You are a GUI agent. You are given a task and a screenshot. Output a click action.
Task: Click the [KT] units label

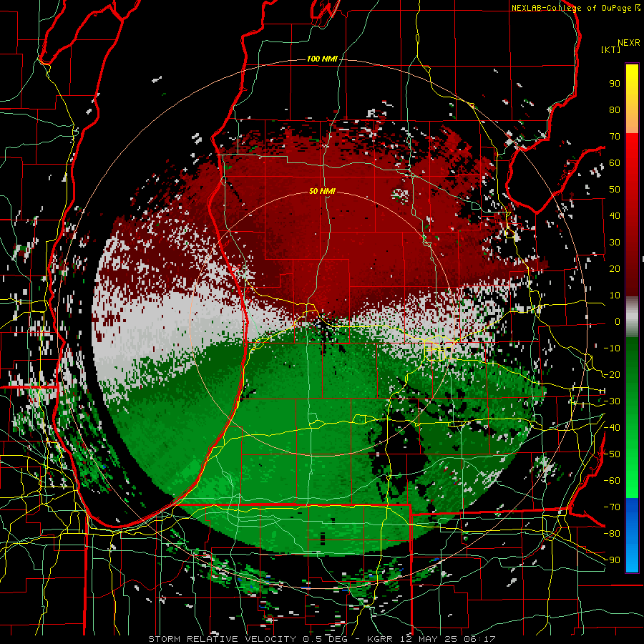click(x=610, y=49)
